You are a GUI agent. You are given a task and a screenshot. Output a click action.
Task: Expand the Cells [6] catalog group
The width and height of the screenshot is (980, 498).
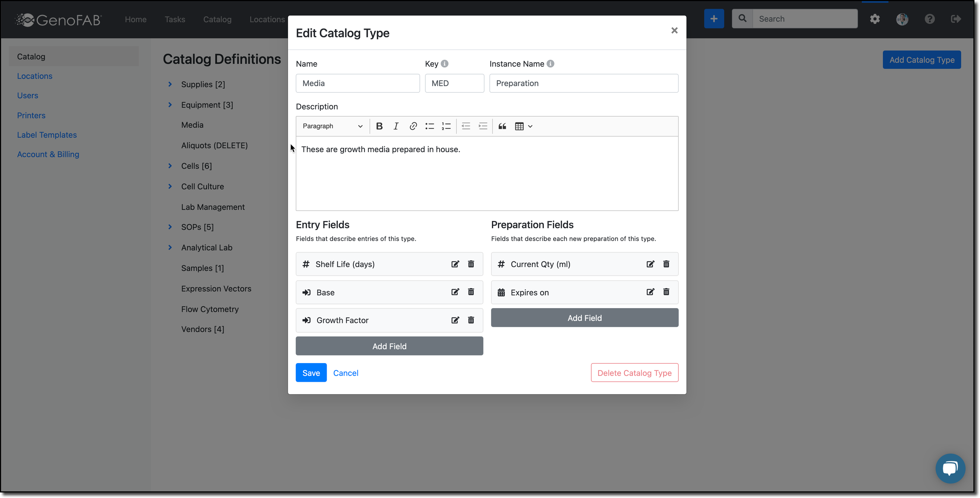click(x=170, y=166)
